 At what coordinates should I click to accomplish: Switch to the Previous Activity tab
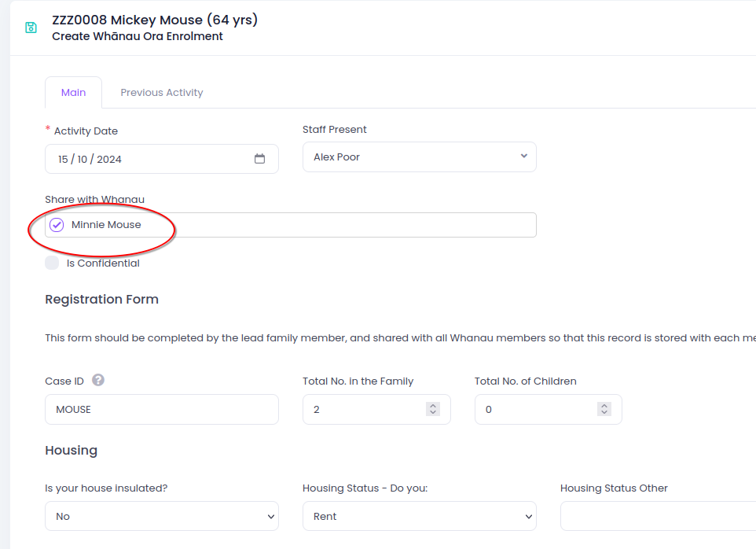tap(162, 93)
